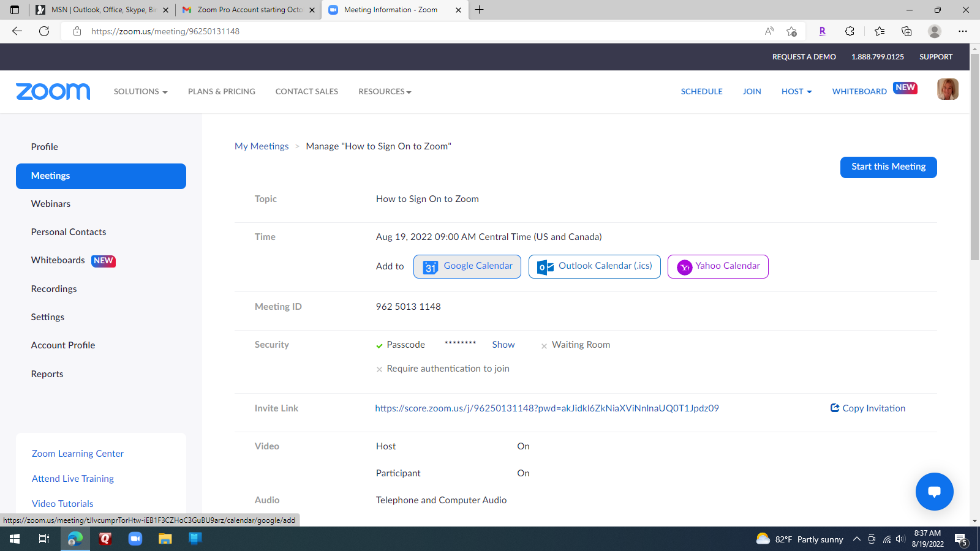Open the blue chat bubble help widget
The image size is (980, 551).
935,492
